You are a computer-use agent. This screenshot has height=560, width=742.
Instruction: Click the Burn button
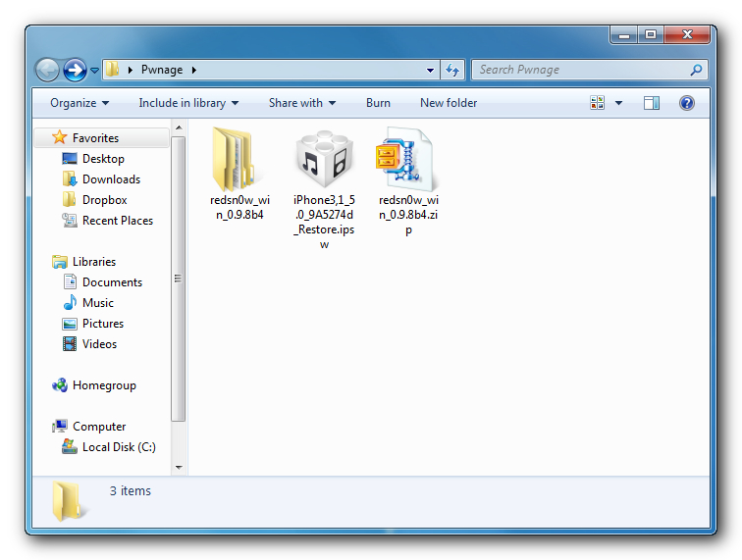tap(378, 103)
